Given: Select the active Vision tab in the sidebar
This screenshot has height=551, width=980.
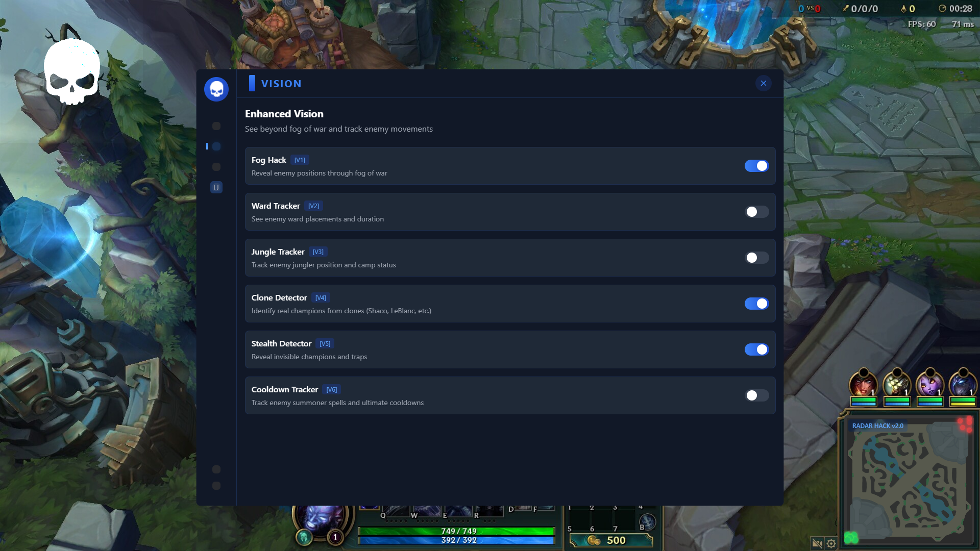Looking at the screenshot, I should pos(216,146).
